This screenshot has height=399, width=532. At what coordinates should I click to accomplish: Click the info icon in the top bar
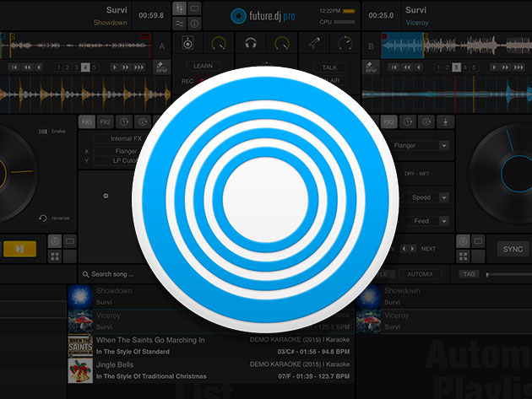pyautogui.click(x=194, y=24)
